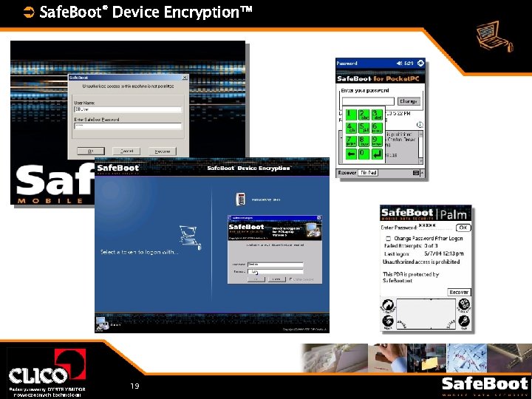Open the PocketPC input method arrow
Screen dimensions: 532x399
pyautogui.click(x=422, y=173)
